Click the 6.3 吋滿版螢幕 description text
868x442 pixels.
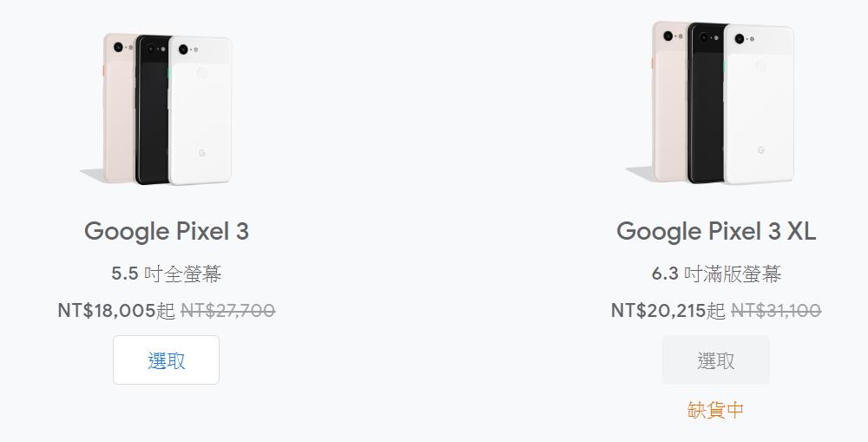716,274
